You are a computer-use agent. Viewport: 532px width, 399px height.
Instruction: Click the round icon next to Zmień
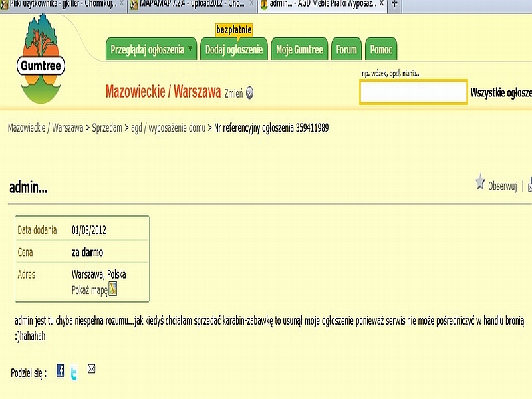(250, 94)
